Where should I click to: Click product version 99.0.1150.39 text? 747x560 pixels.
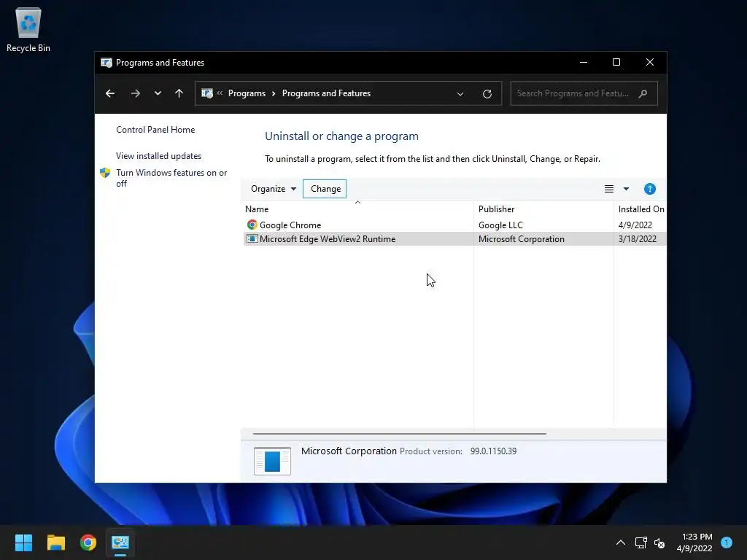[494, 451]
